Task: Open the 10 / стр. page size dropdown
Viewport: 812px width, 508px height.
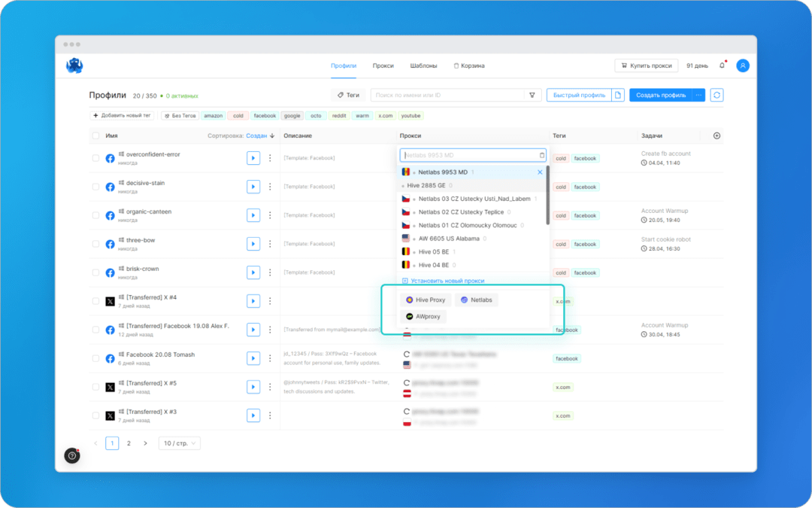Action: (179, 443)
